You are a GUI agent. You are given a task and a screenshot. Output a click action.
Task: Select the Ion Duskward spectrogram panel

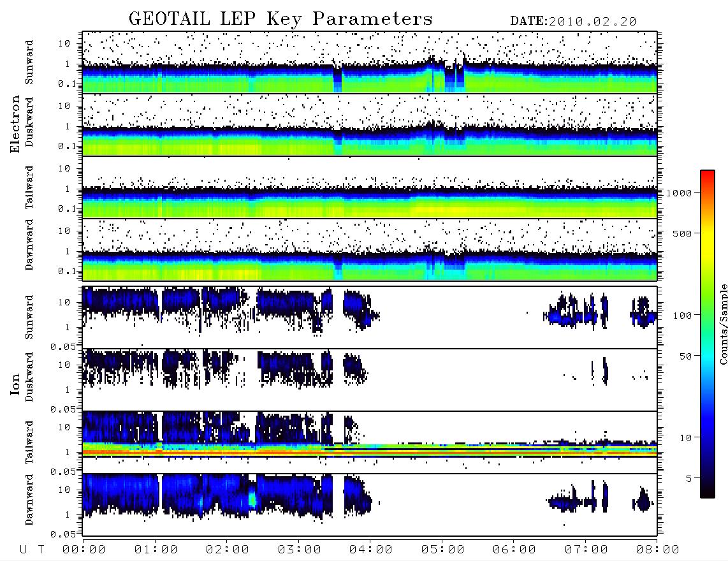(x=370, y=379)
